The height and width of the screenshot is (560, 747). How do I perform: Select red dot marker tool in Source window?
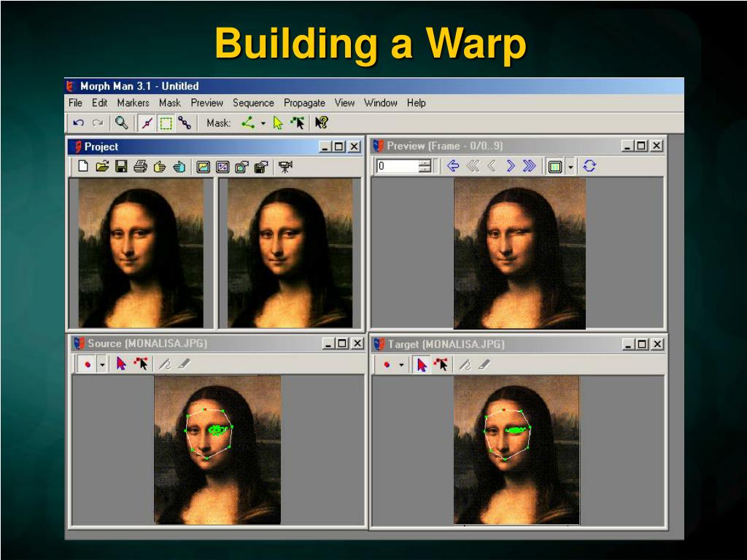88,365
